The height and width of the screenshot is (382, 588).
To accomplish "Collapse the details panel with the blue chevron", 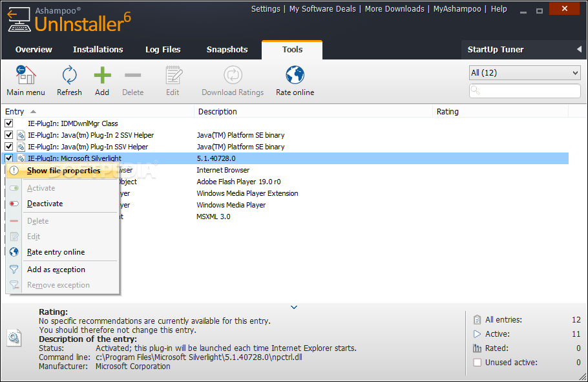I will (294, 307).
